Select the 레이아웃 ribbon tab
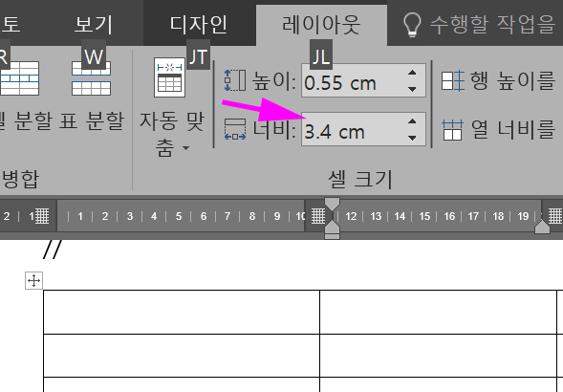563x392 pixels. click(x=321, y=25)
